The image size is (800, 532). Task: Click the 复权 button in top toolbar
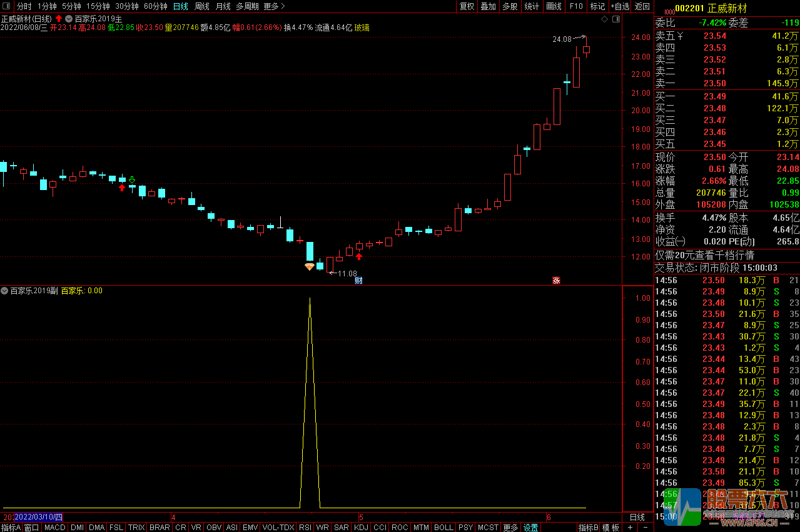[x=467, y=6]
